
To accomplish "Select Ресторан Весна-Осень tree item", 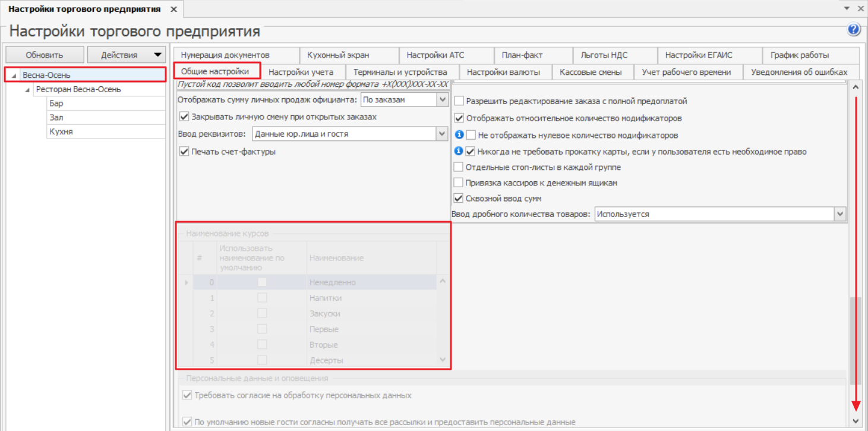I will [78, 89].
